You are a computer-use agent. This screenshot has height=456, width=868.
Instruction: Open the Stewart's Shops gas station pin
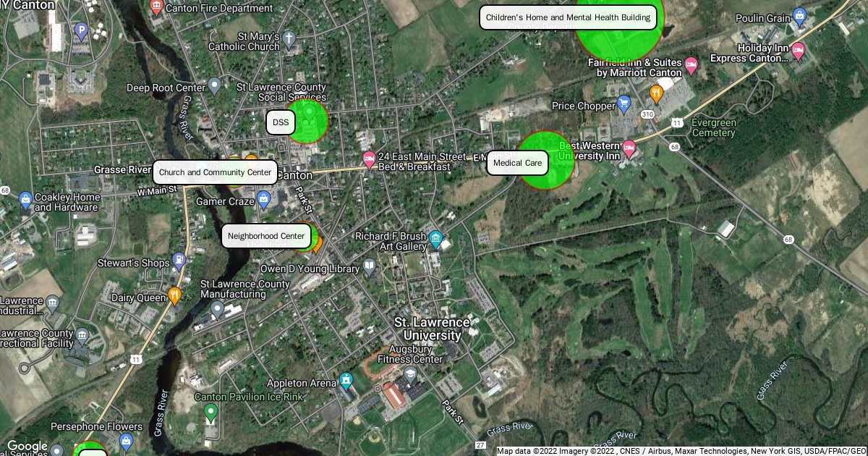pyautogui.click(x=179, y=261)
